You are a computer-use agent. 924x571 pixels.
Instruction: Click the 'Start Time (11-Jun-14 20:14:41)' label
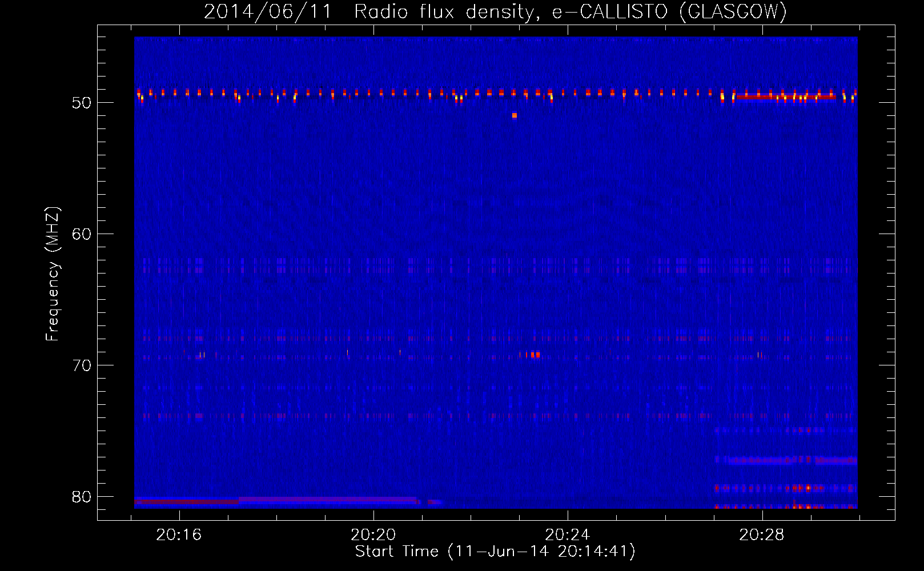click(495, 552)
